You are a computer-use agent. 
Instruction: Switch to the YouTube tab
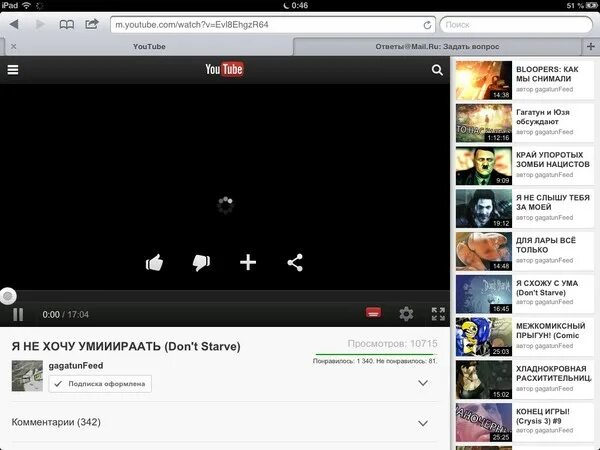[x=149, y=47]
